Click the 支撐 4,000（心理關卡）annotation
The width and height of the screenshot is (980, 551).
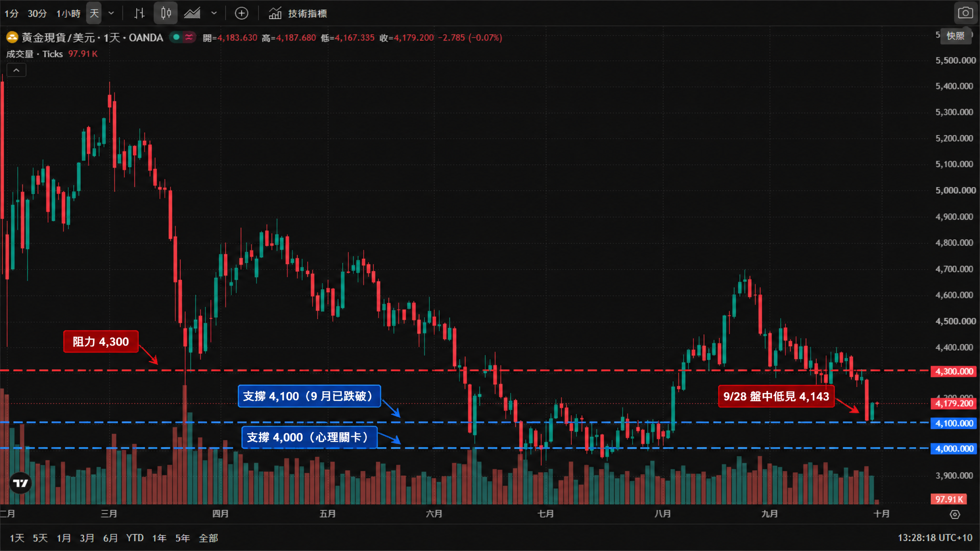coord(310,437)
